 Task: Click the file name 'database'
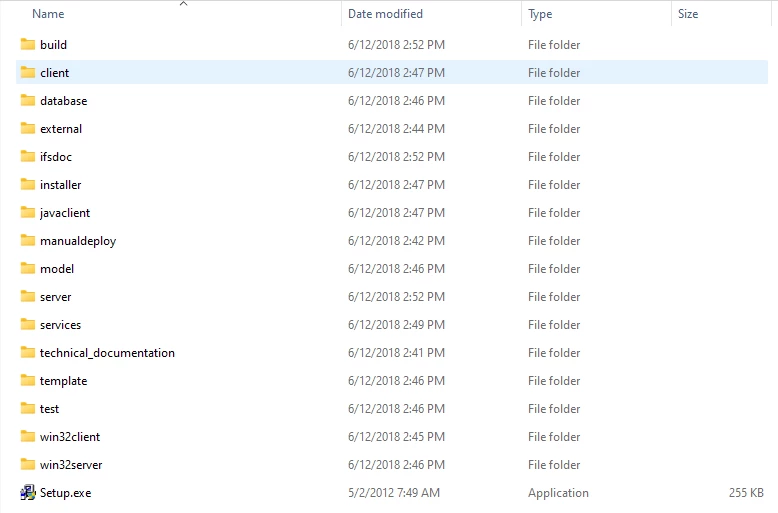[x=64, y=101]
